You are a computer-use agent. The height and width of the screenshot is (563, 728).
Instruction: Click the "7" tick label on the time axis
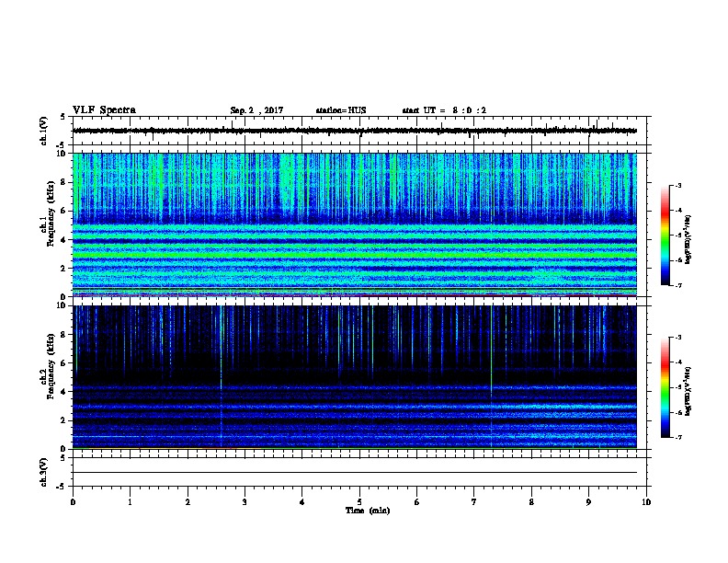[474, 502]
